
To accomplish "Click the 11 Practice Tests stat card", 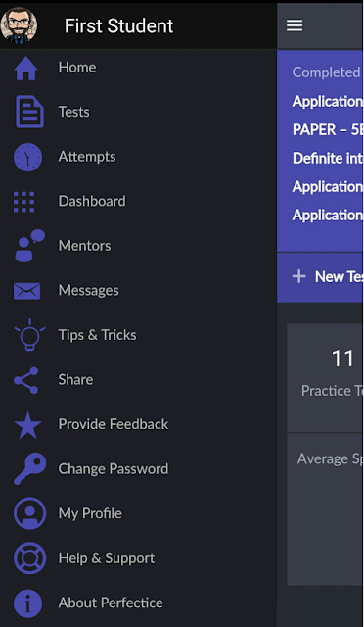I will 325,378.
